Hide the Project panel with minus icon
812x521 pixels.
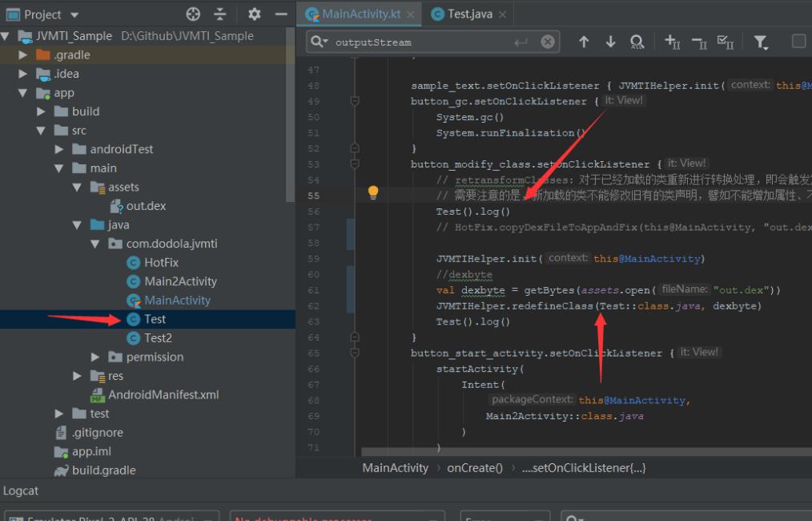(281, 14)
